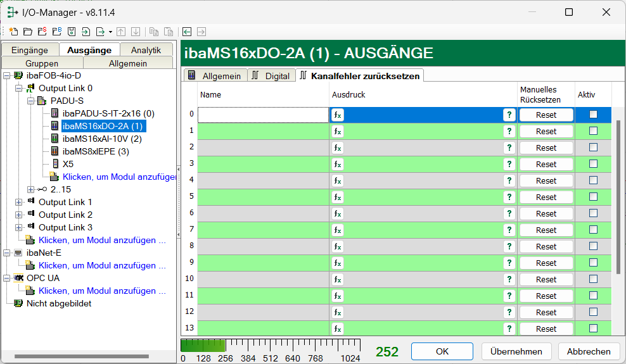Click the new configuration icon with star
626x364 pixels.
[x=13, y=31]
